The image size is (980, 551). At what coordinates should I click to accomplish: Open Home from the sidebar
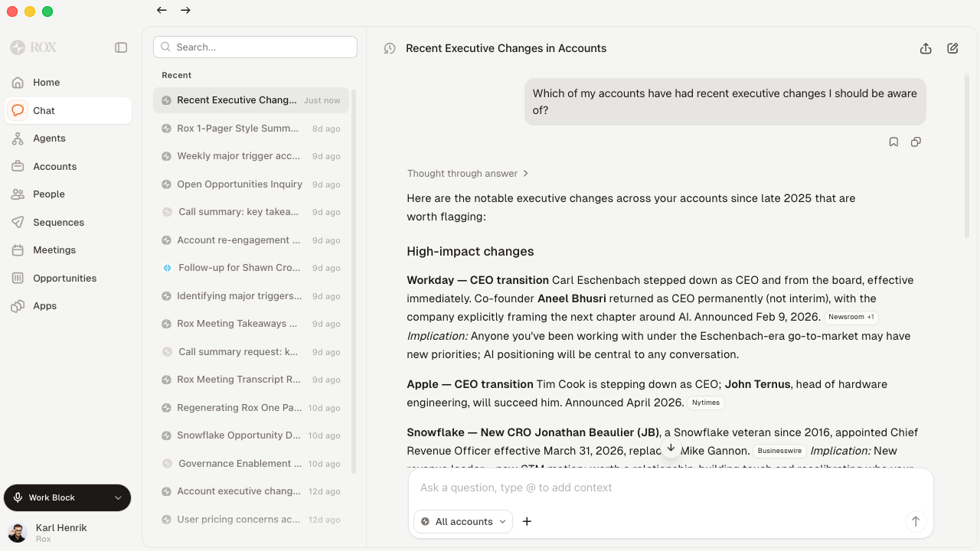coord(68,83)
